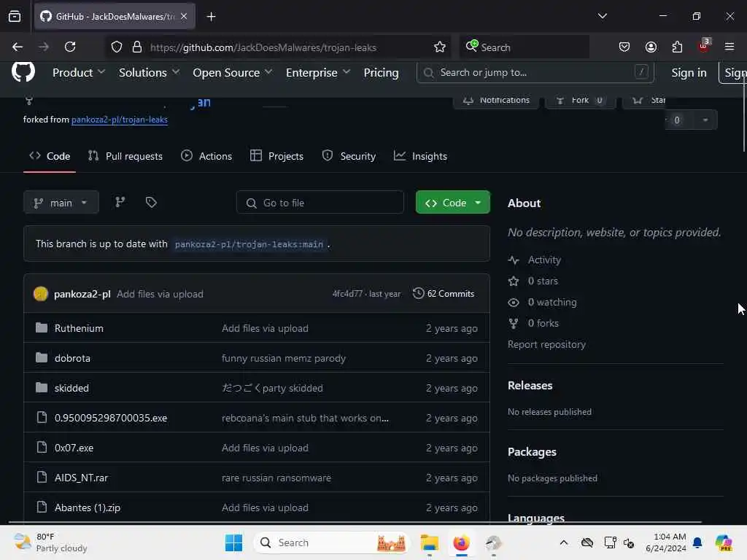Open the 0x07.exe file
Screen dimensions: 747x560
(74, 448)
